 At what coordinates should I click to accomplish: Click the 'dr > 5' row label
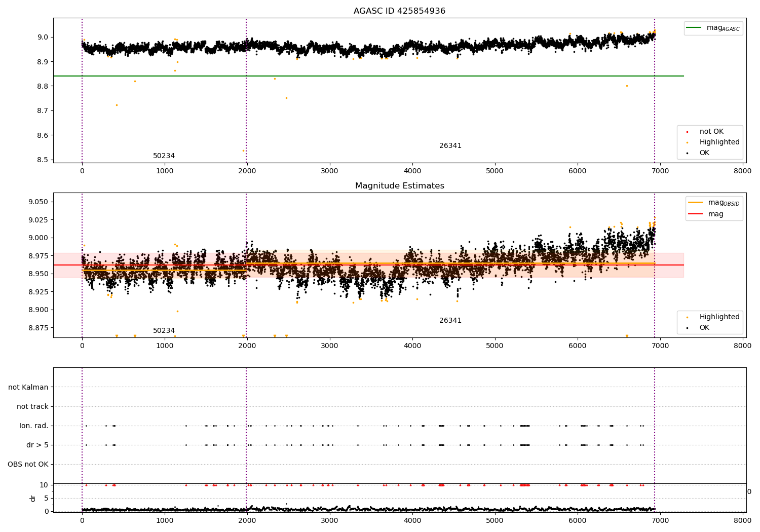coord(37,445)
